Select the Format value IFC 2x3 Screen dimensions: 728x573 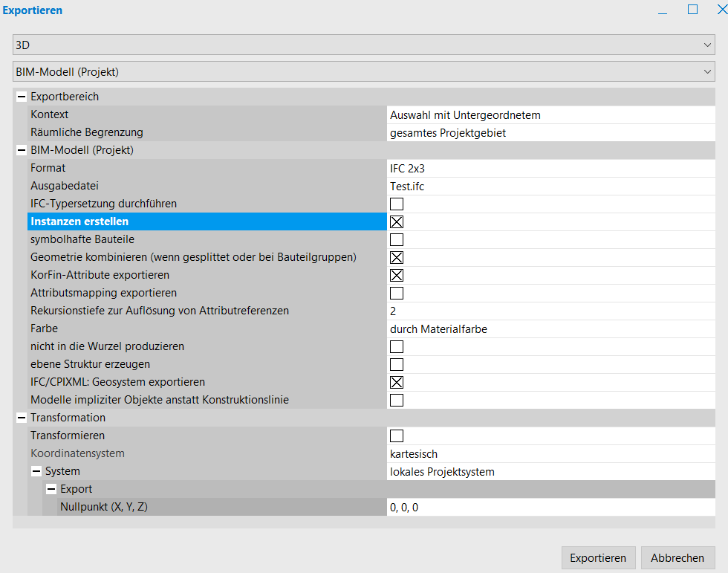click(550, 168)
